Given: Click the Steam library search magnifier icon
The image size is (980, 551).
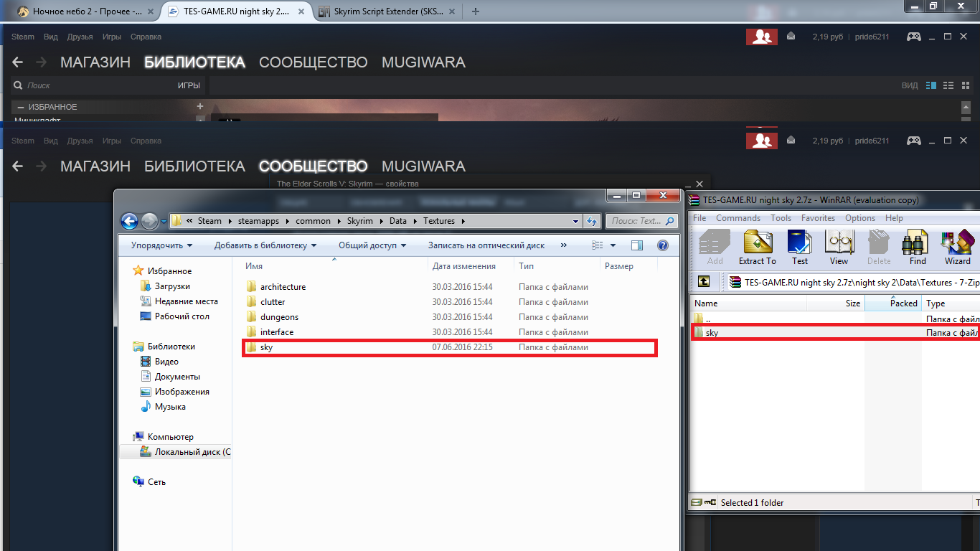Looking at the screenshot, I should pyautogui.click(x=18, y=85).
